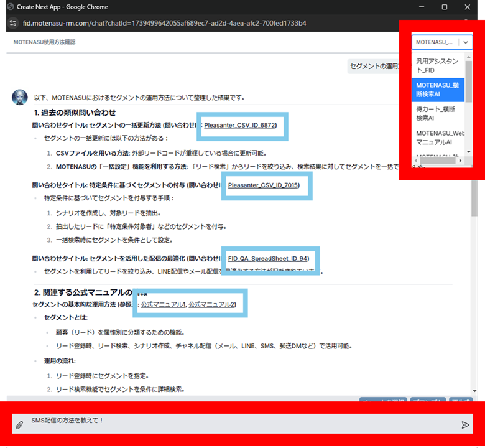Click heading 1. 過去の類似問い合わせ
The height and width of the screenshot is (448, 485).
(x=75, y=113)
